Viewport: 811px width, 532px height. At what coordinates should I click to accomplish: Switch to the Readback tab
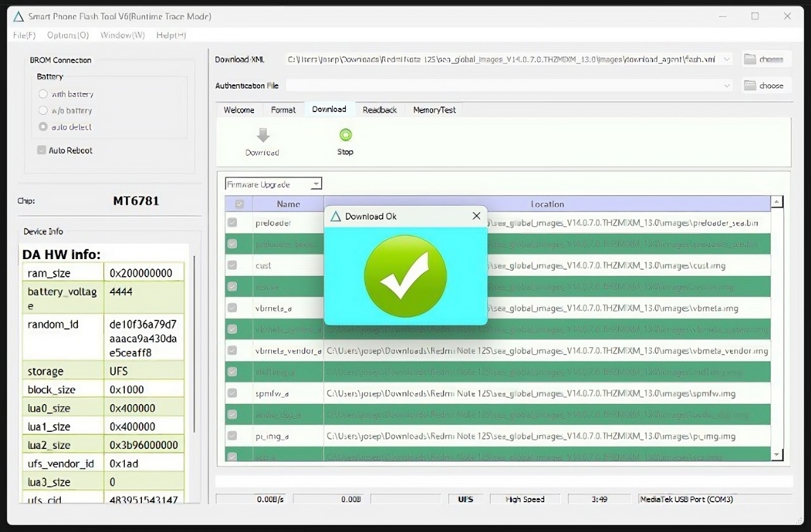pos(380,110)
